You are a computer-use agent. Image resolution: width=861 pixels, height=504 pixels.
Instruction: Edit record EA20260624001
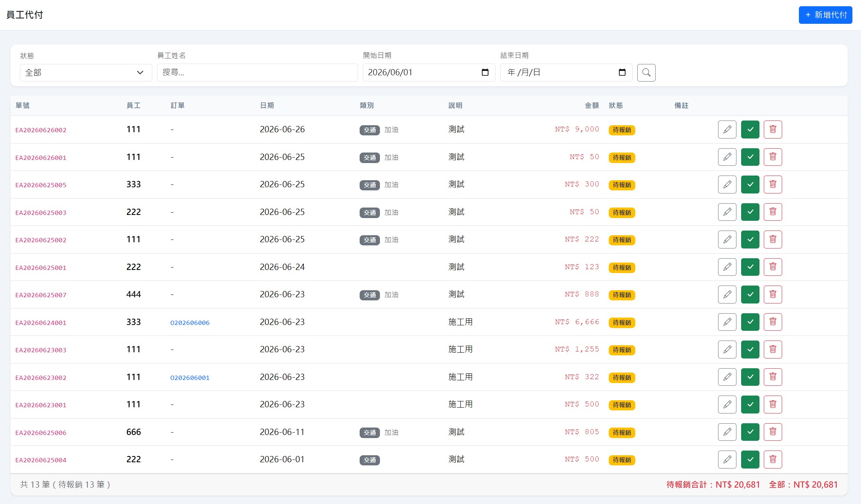point(727,322)
